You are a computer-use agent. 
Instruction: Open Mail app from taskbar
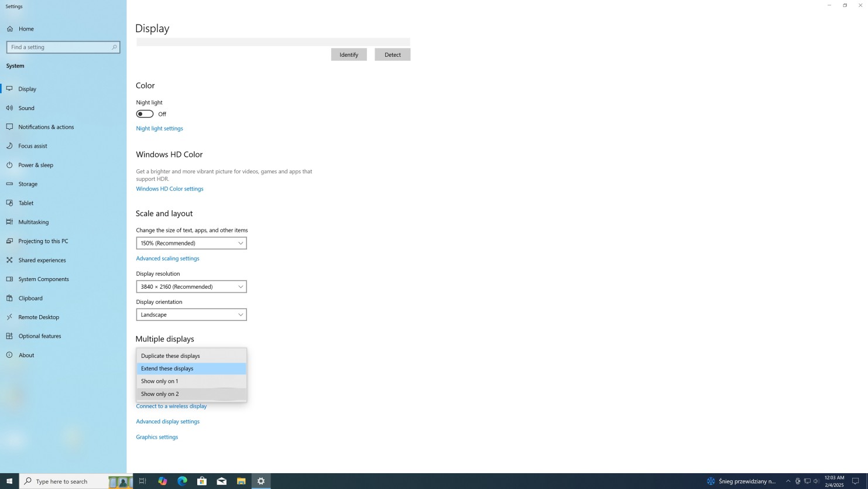222,481
